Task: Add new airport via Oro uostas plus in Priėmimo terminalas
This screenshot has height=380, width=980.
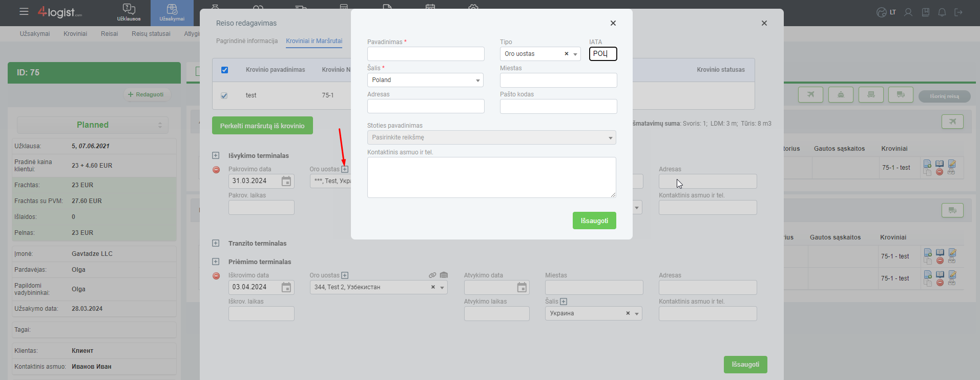Action: tap(345, 275)
